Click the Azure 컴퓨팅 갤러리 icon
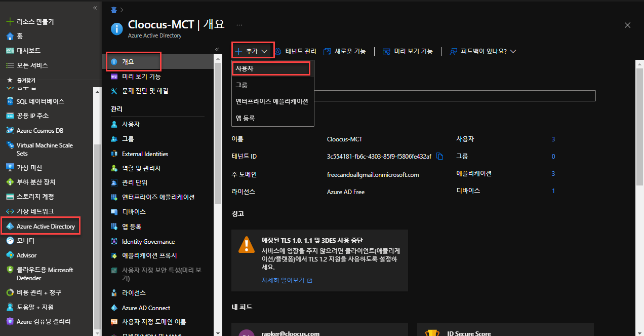The height and width of the screenshot is (336, 644). (10, 321)
